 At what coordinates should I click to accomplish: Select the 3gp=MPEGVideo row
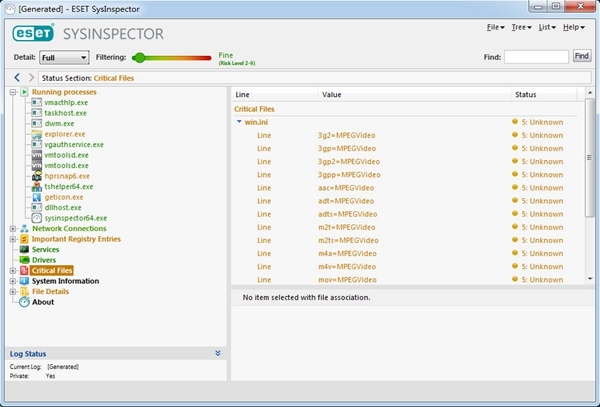click(x=405, y=148)
